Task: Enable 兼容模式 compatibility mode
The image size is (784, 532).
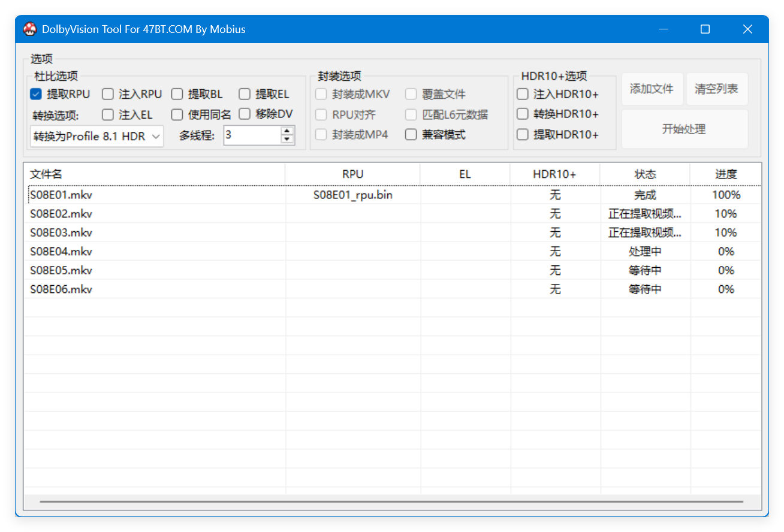Action: coord(411,135)
